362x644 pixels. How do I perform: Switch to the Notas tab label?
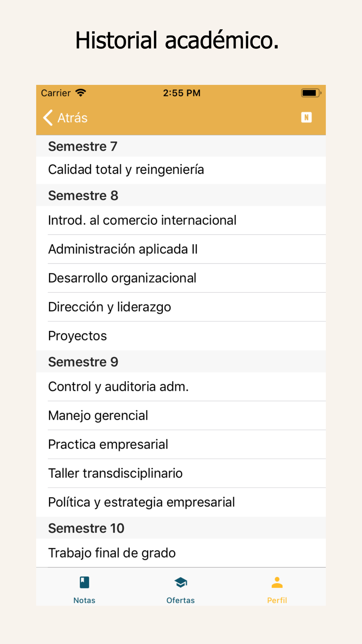coord(84,600)
